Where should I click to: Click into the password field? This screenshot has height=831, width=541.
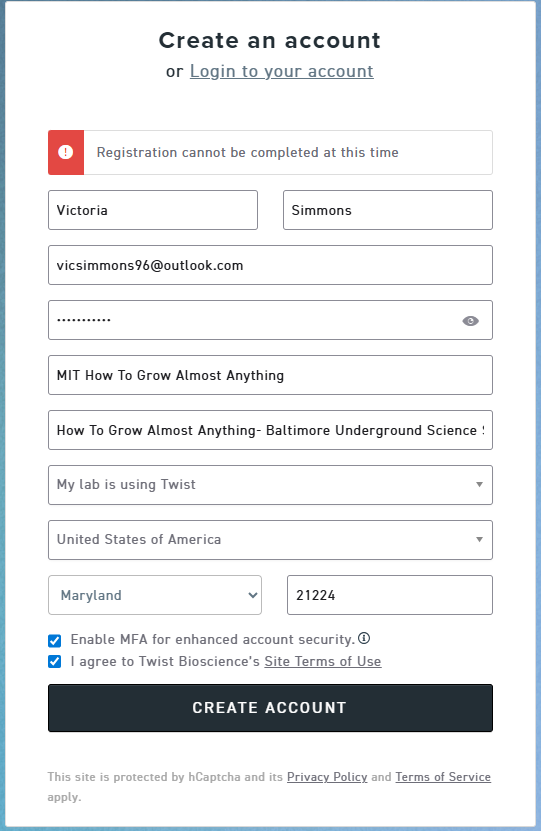coord(270,320)
